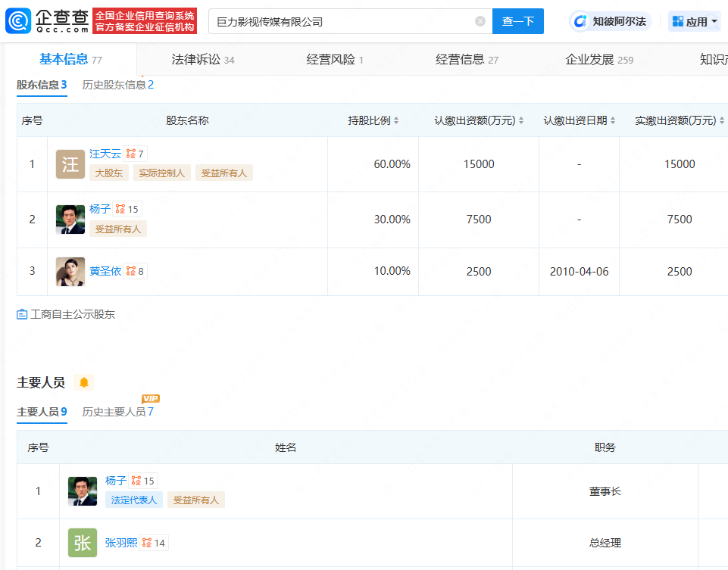Select the VIP 历史主要人员 sub-tab
The image size is (728, 570).
(118, 412)
